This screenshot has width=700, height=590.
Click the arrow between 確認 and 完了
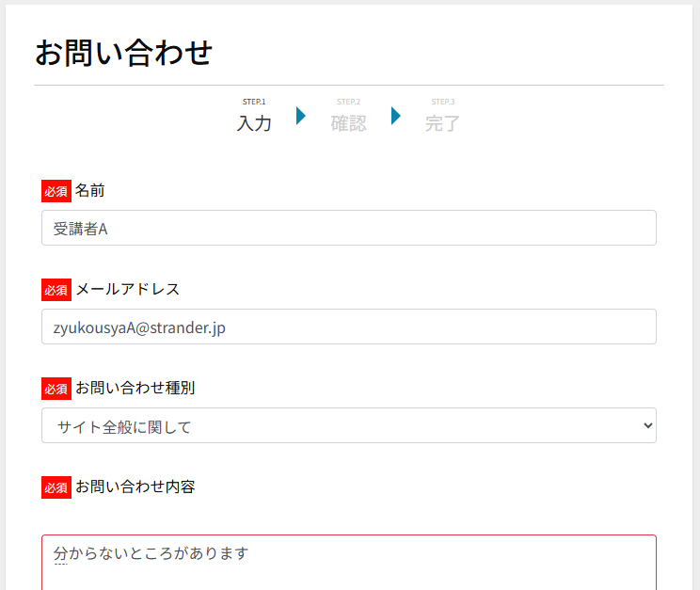click(x=396, y=116)
